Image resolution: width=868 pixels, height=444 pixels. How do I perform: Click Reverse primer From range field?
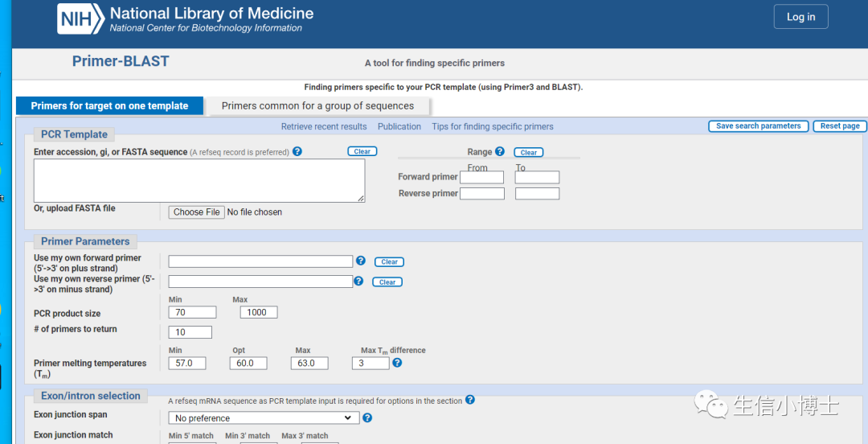point(482,194)
